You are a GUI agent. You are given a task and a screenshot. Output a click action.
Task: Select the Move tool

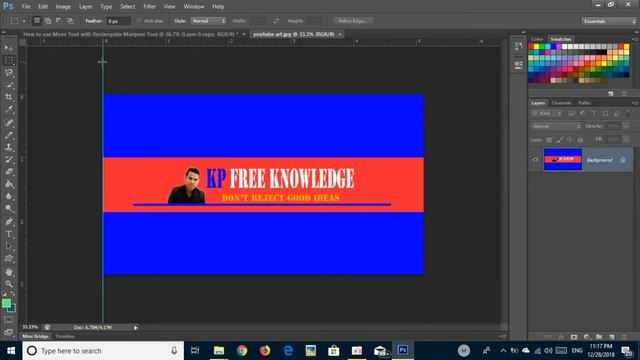(9, 48)
